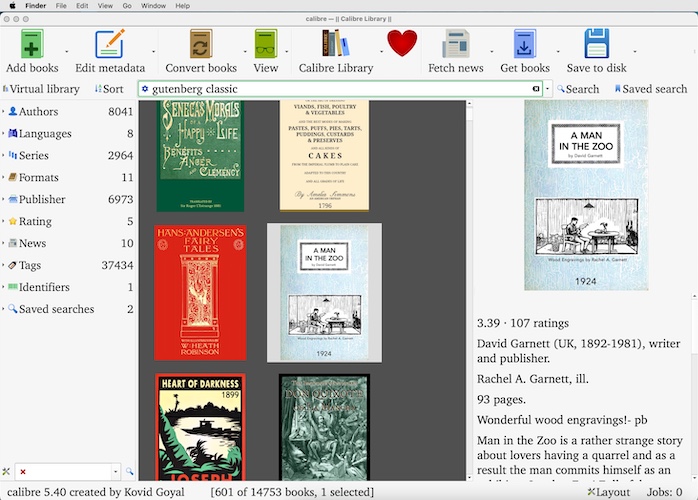Viewport: 698px width, 500px height.
Task: Click the Calibre Library bookshelf icon
Action: 336,43
